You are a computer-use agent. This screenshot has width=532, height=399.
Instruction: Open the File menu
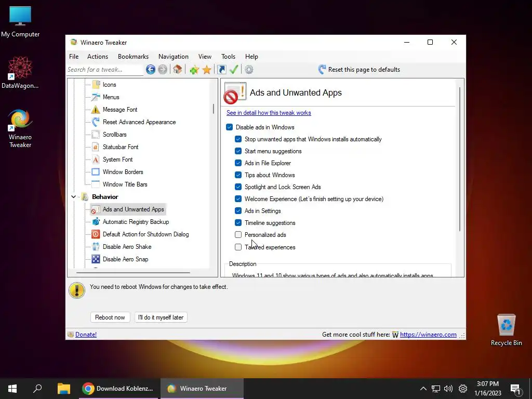pyautogui.click(x=74, y=57)
